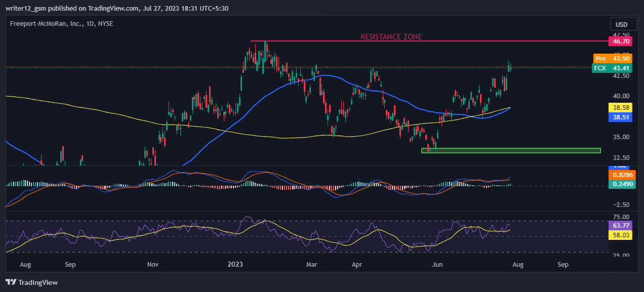Click the Apr date axis label
The height and width of the screenshot is (292, 644).
[x=357, y=264]
